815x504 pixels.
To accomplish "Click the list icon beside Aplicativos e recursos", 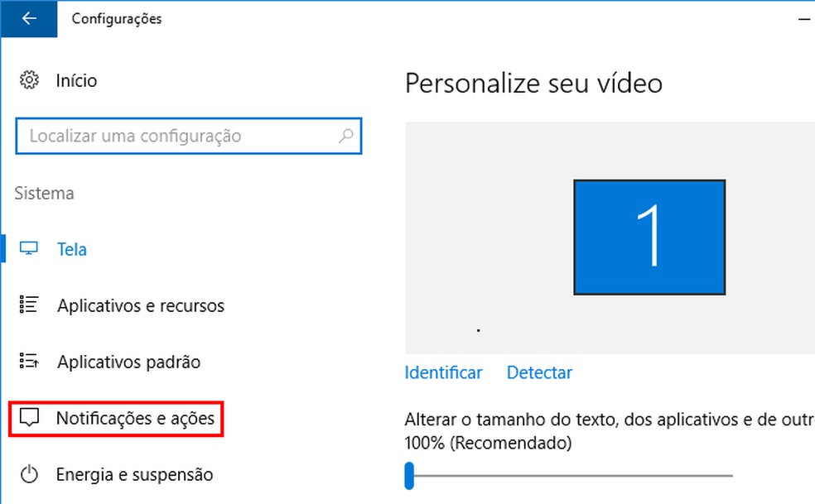I will [29, 305].
